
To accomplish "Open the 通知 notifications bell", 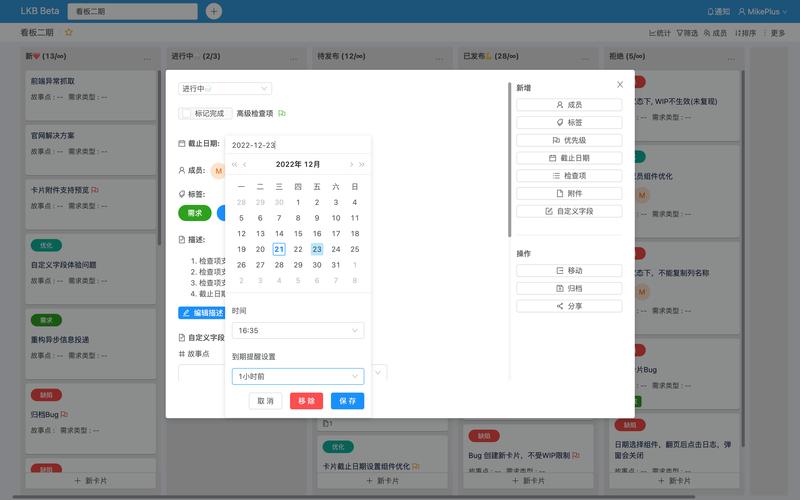I will coord(718,11).
